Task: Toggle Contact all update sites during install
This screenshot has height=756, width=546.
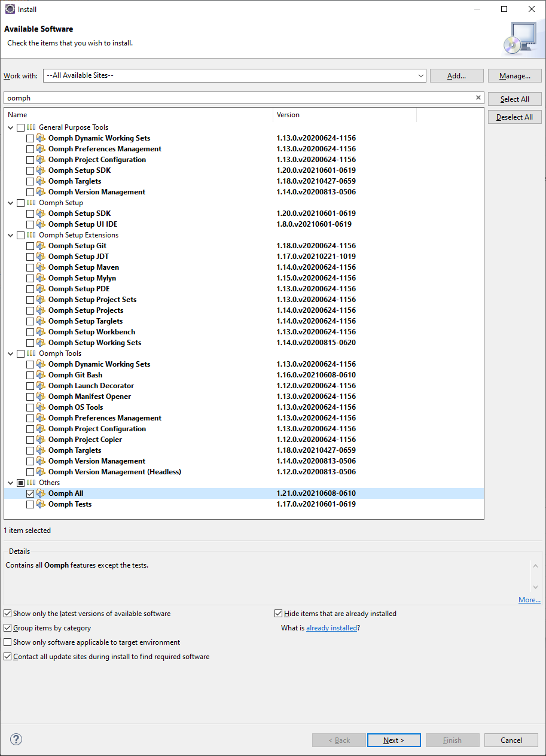Action: pyautogui.click(x=7, y=657)
